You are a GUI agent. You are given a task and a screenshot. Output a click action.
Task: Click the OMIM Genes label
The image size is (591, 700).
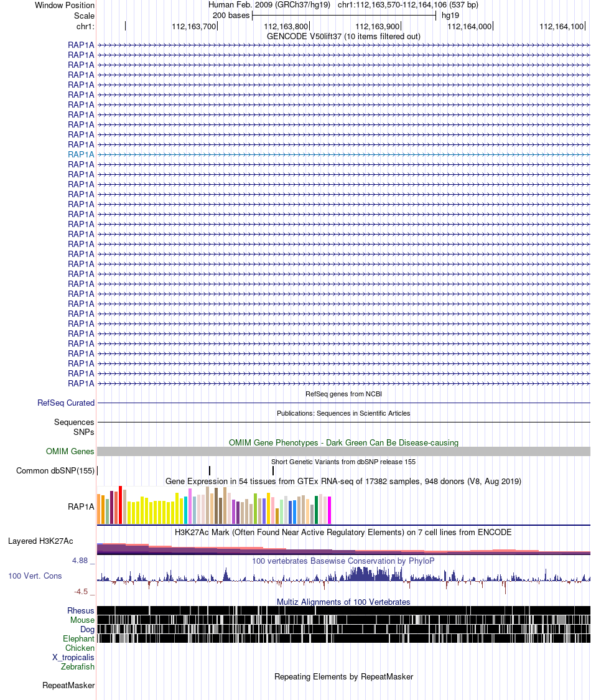[x=70, y=451]
